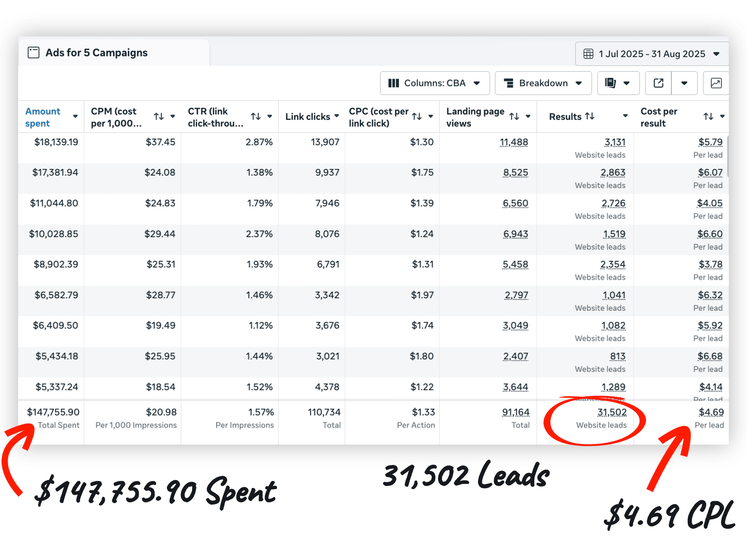Sort Landing page views column
Viewport: 747px width, 560px height.
coord(514,116)
